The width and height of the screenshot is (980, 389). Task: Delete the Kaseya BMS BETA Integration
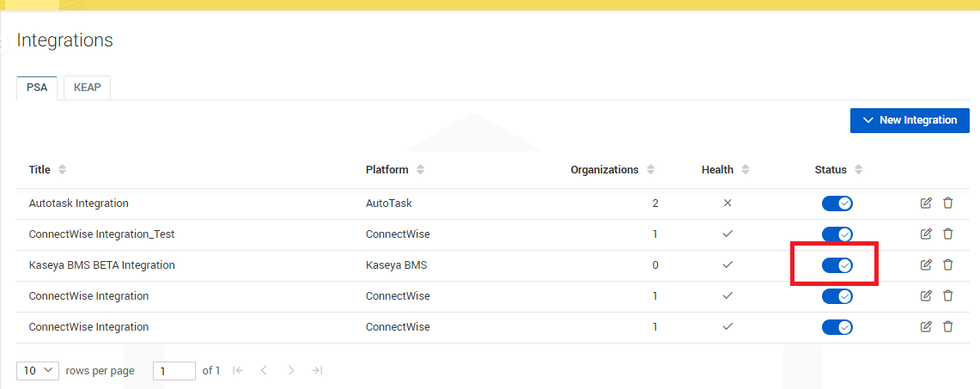(x=948, y=265)
